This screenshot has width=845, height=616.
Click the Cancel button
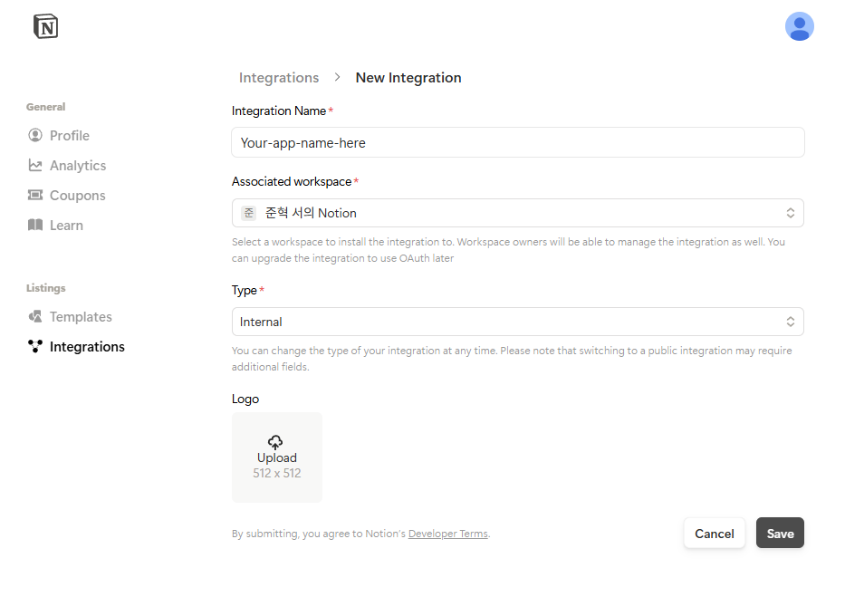tap(714, 533)
